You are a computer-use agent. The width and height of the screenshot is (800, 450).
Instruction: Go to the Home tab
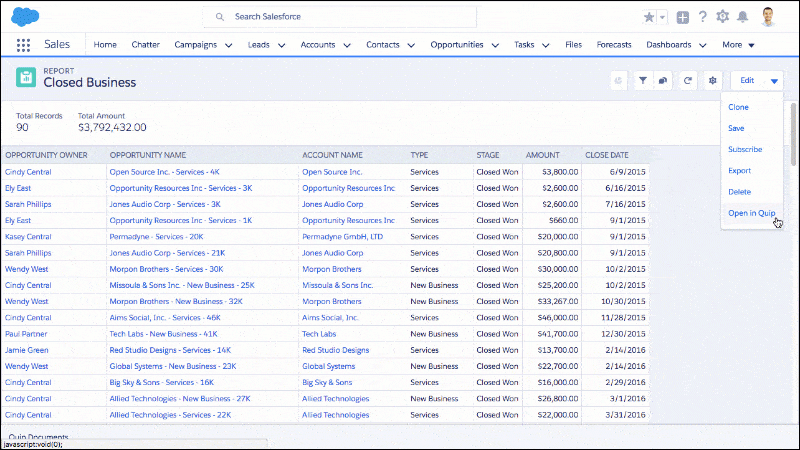pyautogui.click(x=105, y=45)
